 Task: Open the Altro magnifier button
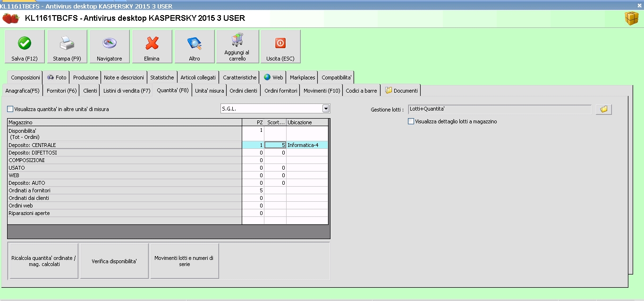tap(195, 46)
